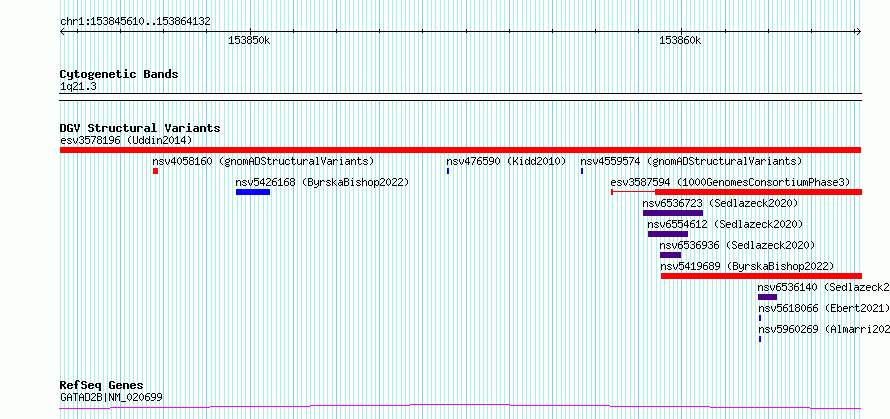Select the nsv4058160 small red variant marker
Viewport: 890px width, 419px height.
155,171
